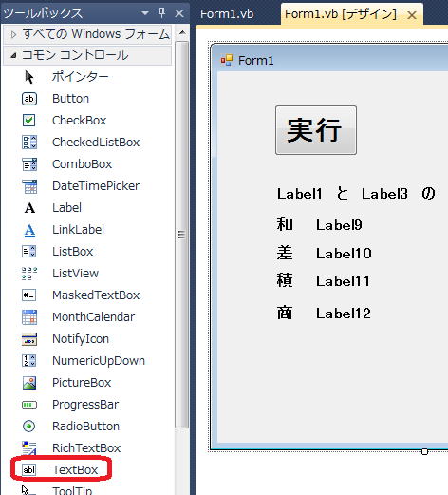Switch to the Form1.vb code tab
The width and height of the screenshot is (448, 495).
(x=227, y=14)
